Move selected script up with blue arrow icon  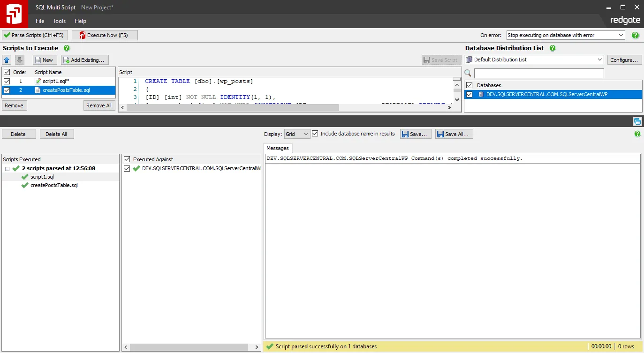(7, 60)
